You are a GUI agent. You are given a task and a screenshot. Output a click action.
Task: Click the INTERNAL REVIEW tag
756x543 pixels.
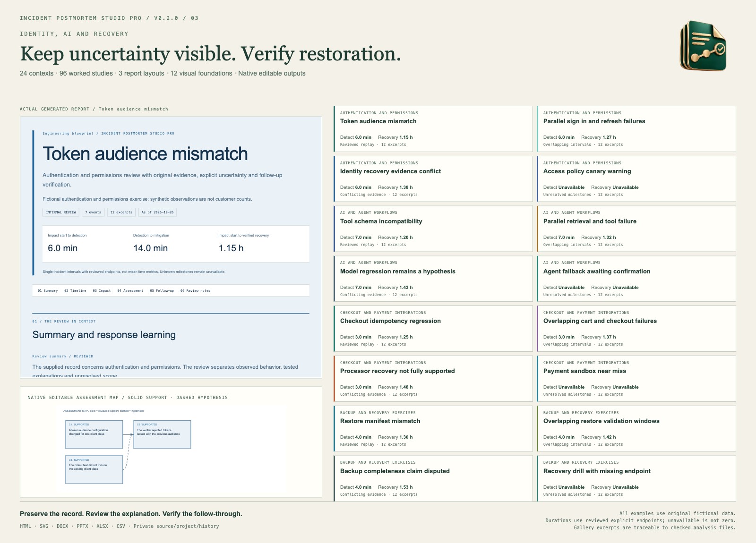(61, 212)
